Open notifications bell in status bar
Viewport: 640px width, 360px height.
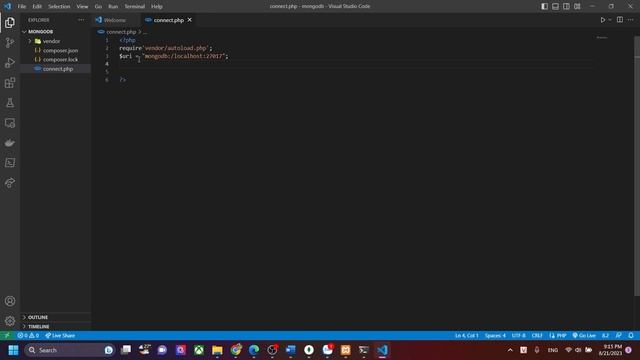tap(631, 336)
